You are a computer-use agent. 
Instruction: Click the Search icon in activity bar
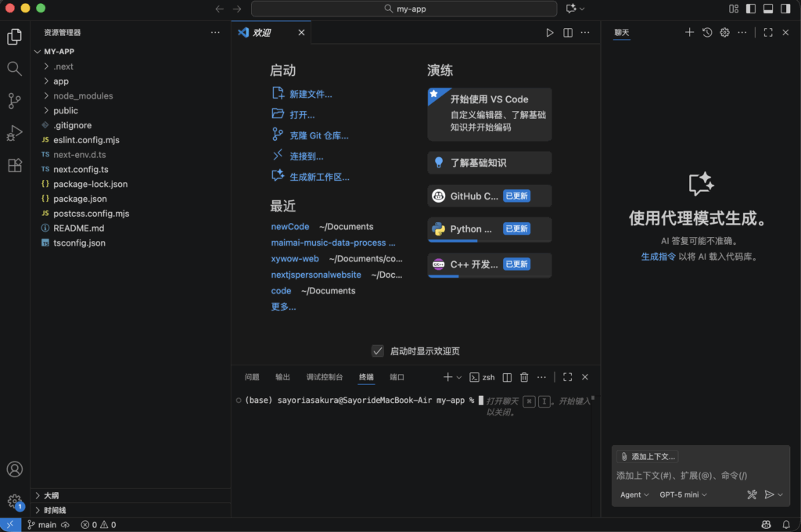(x=14, y=69)
